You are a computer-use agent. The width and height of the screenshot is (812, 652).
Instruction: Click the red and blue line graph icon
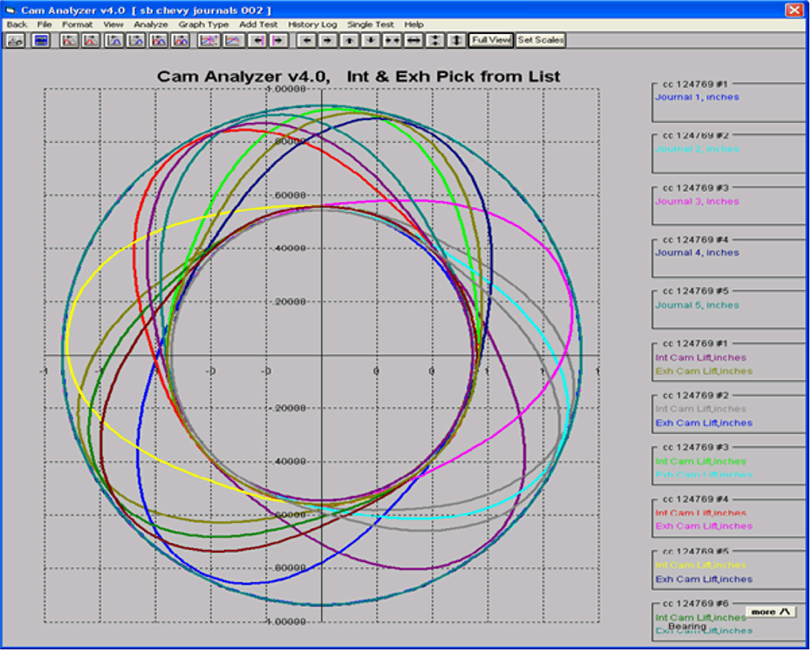[x=234, y=40]
